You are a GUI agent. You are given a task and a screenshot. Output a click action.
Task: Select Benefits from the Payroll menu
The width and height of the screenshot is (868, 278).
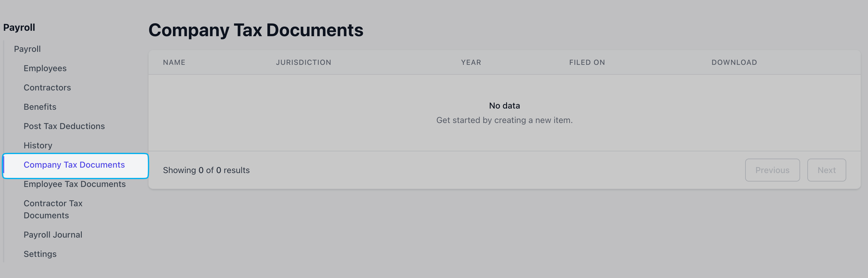tap(40, 107)
